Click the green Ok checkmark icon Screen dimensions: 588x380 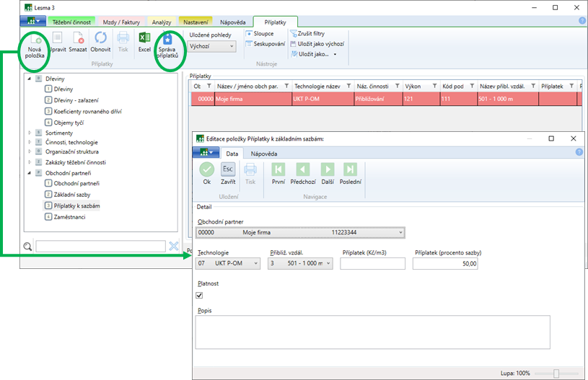coord(207,169)
